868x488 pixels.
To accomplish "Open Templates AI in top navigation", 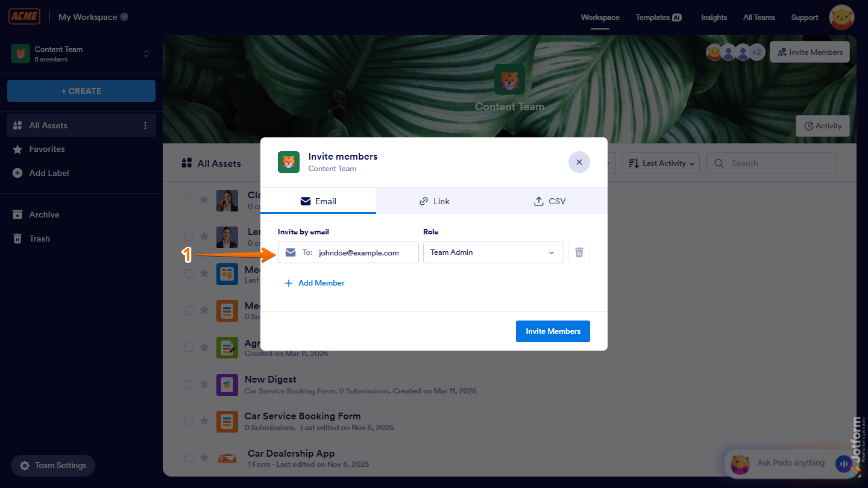I will pos(658,17).
